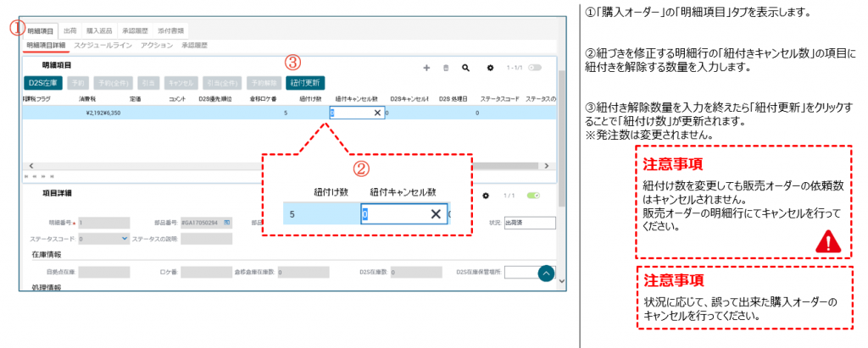Viewport: 868px width, 348px height.
Task: Open search with the magnifier icon
Action: [465, 67]
